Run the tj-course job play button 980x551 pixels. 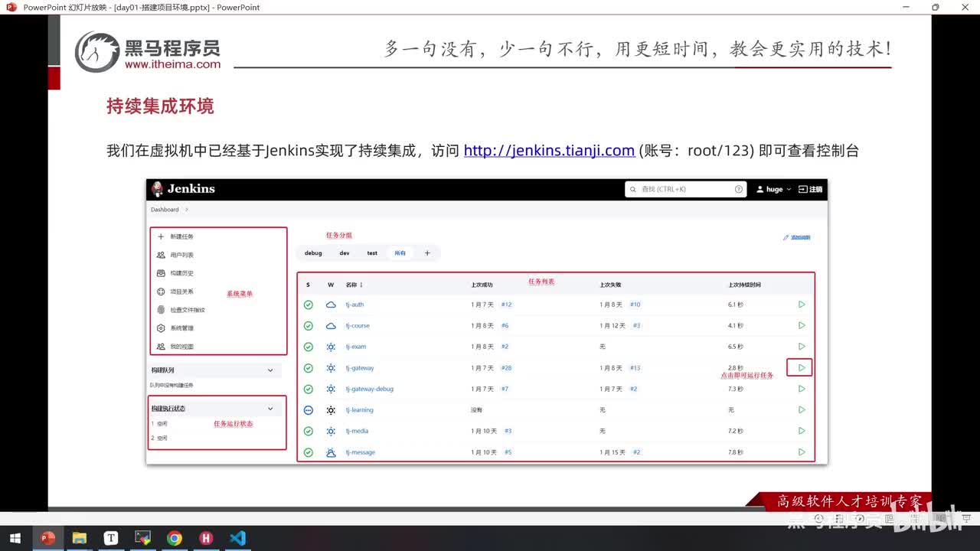pos(802,325)
